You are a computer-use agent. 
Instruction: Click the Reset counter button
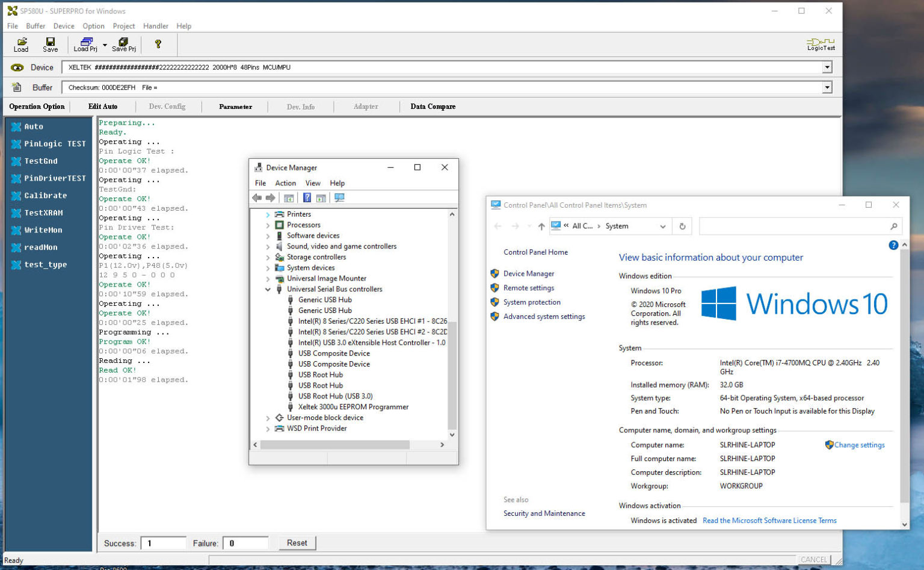pos(297,543)
